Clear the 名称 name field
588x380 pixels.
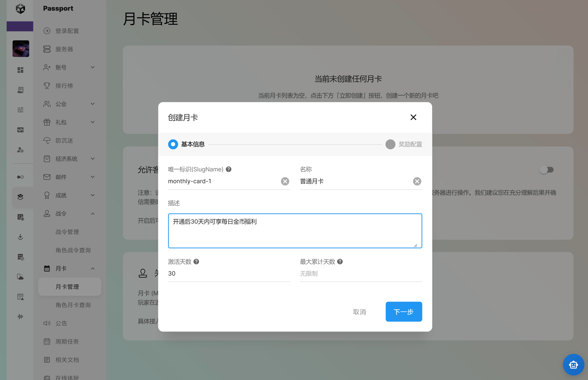pos(417,181)
